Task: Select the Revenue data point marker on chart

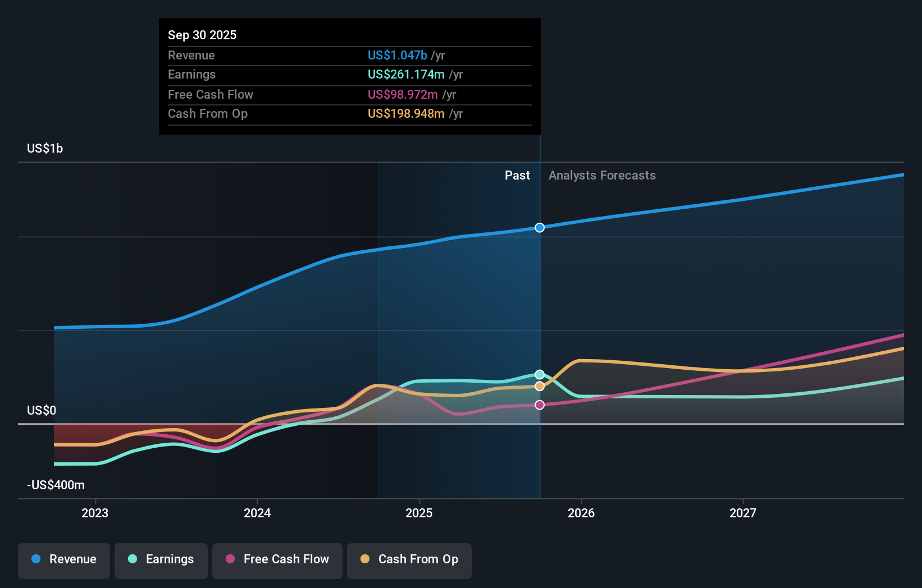Action: click(539, 227)
